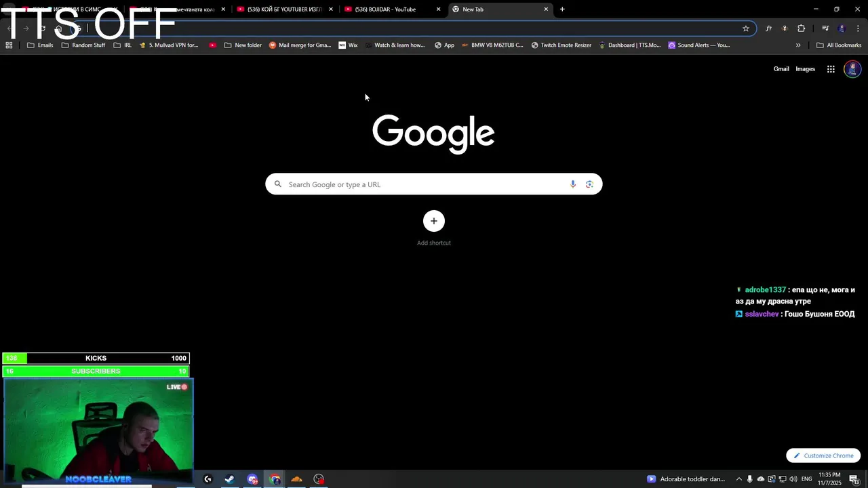Open the notification center icon
Image resolution: width=868 pixels, height=488 pixels.
click(854, 479)
